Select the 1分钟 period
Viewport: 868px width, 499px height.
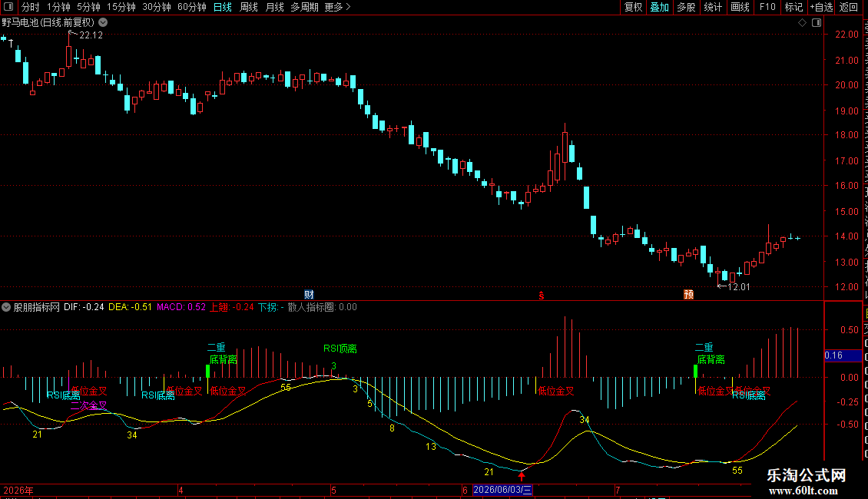point(58,7)
